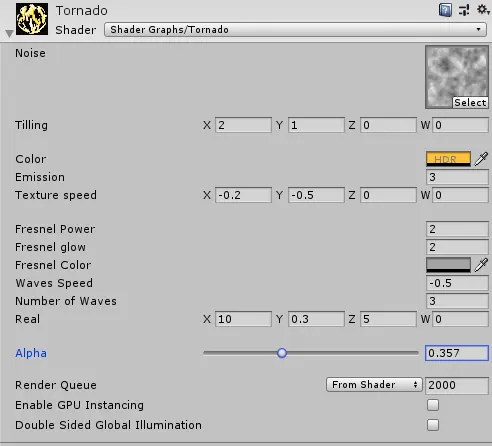Click the Alpha slider handle
This screenshot has height=446, width=492.
(282, 353)
